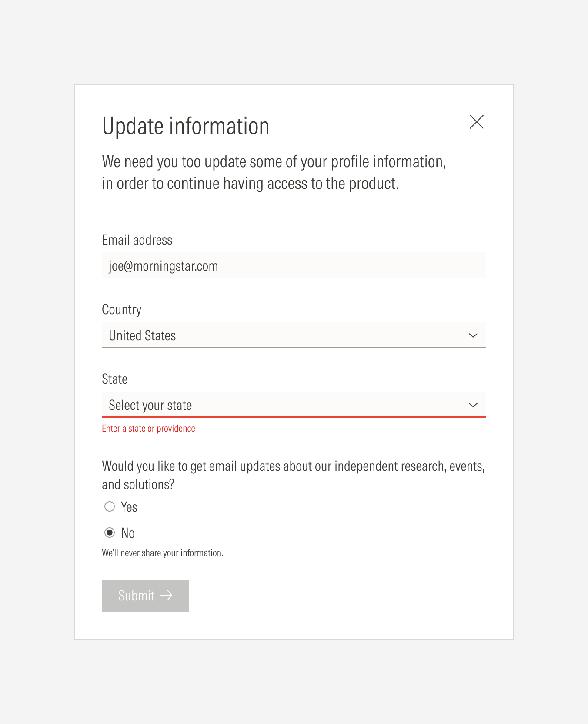Click the State field label
This screenshot has height=724, width=588.
point(115,379)
